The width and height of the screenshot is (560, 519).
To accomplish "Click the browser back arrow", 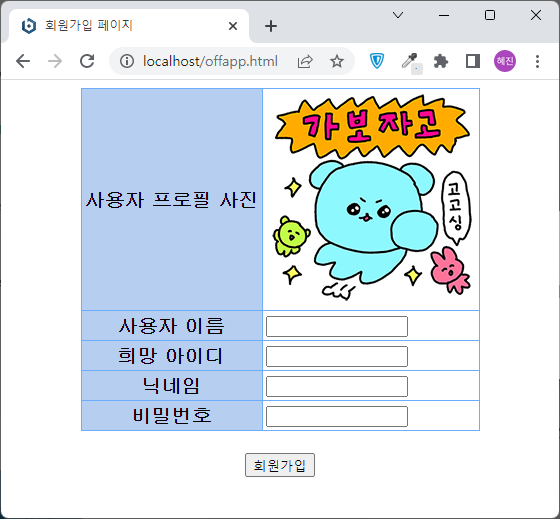I will pyautogui.click(x=23, y=61).
